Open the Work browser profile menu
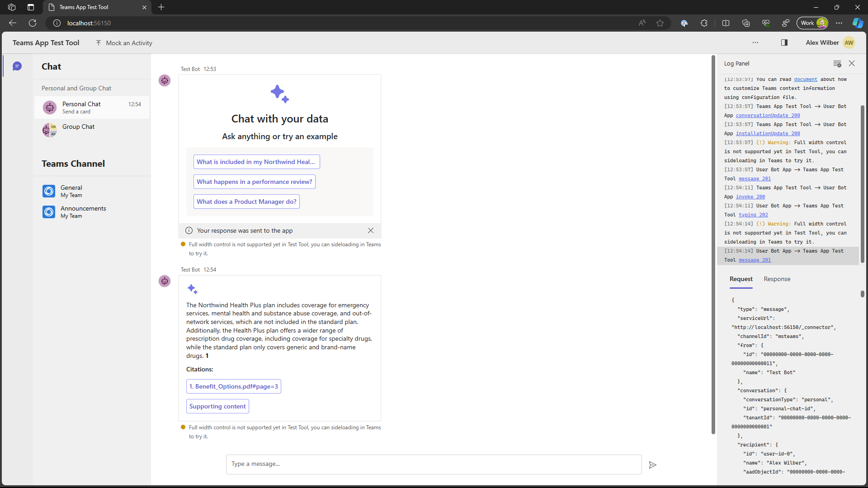 (x=812, y=23)
